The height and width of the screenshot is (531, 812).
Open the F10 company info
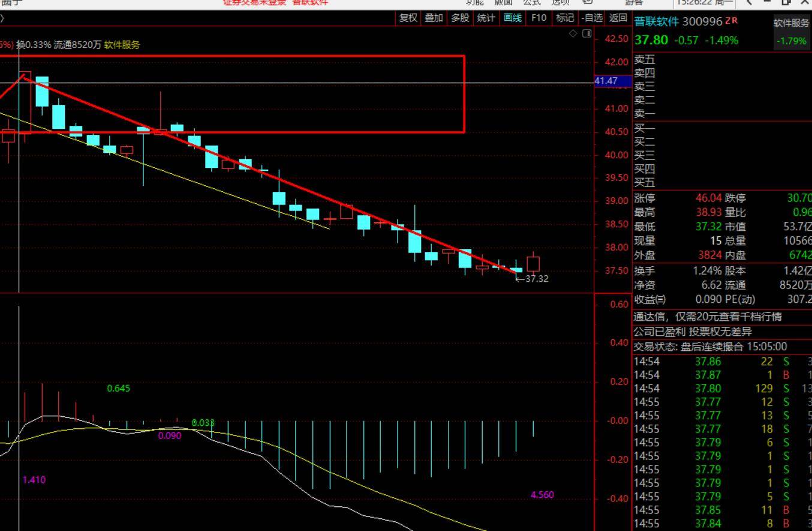(x=539, y=18)
